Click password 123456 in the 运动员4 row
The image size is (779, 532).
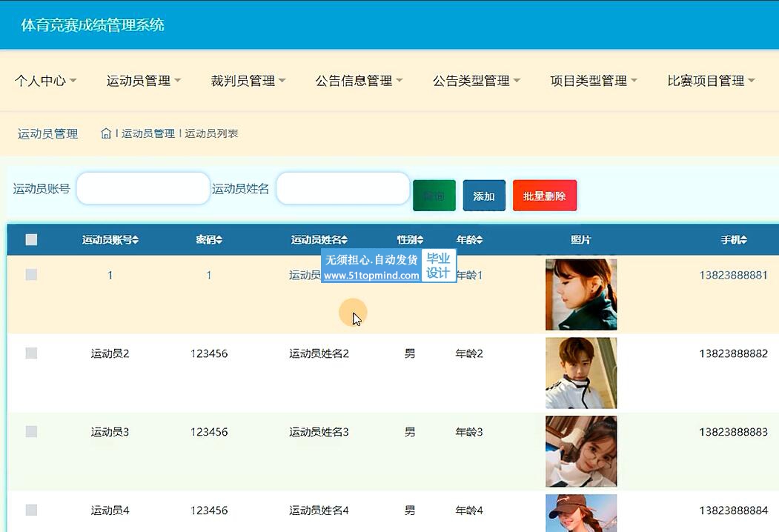pyautogui.click(x=209, y=511)
